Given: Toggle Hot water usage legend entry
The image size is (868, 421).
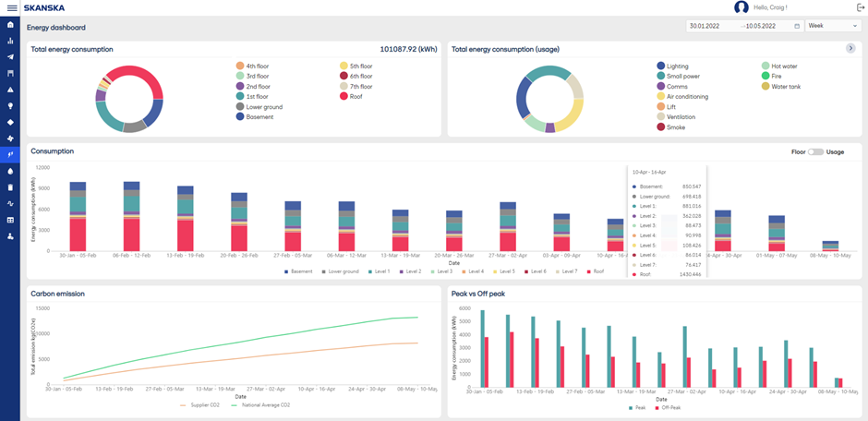Looking at the screenshot, I should click(x=779, y=66).
